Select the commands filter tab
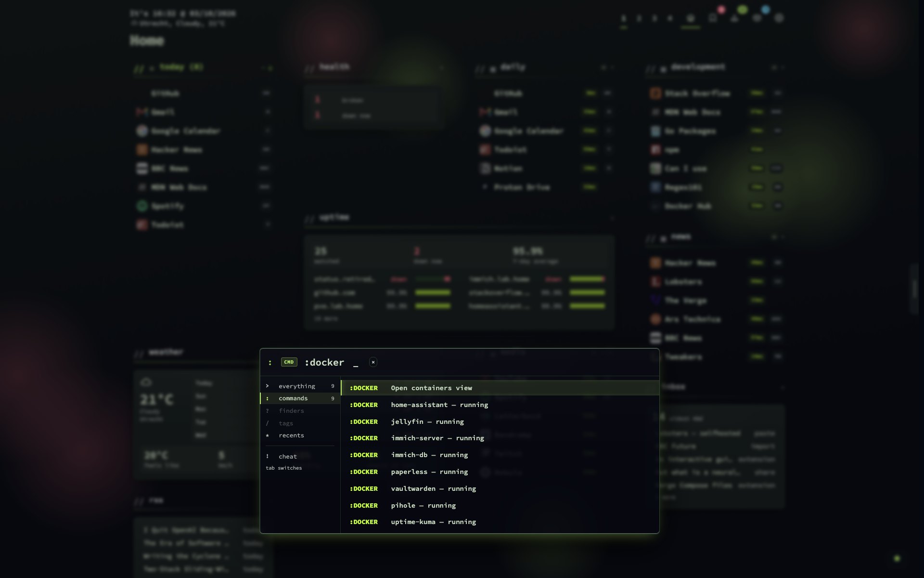 pos(300,398)
